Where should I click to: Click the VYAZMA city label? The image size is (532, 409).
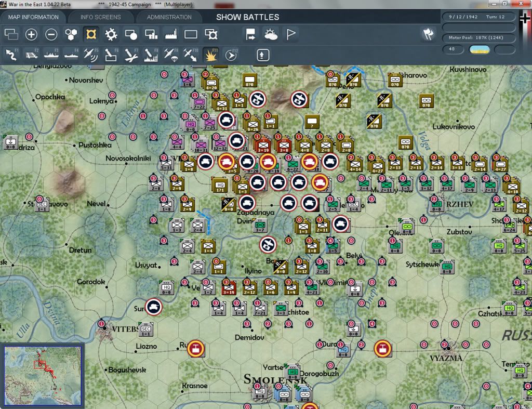(x=446, y=358)
